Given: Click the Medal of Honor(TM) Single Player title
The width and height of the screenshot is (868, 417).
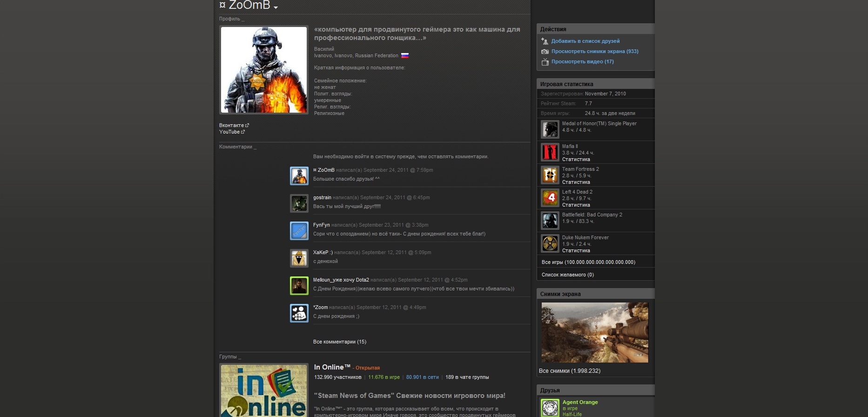Looking at the screenshot, I should (x=599, y=123).
